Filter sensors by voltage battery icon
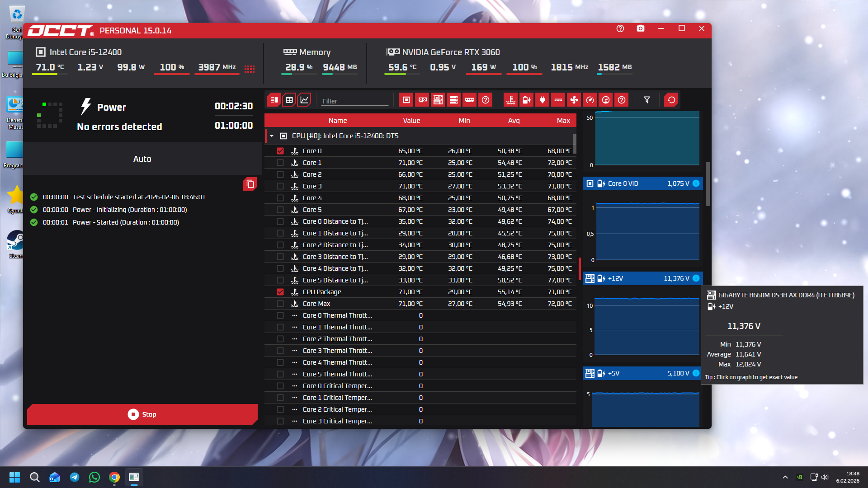Screen dimensions: 868x488 coord(527,100)
